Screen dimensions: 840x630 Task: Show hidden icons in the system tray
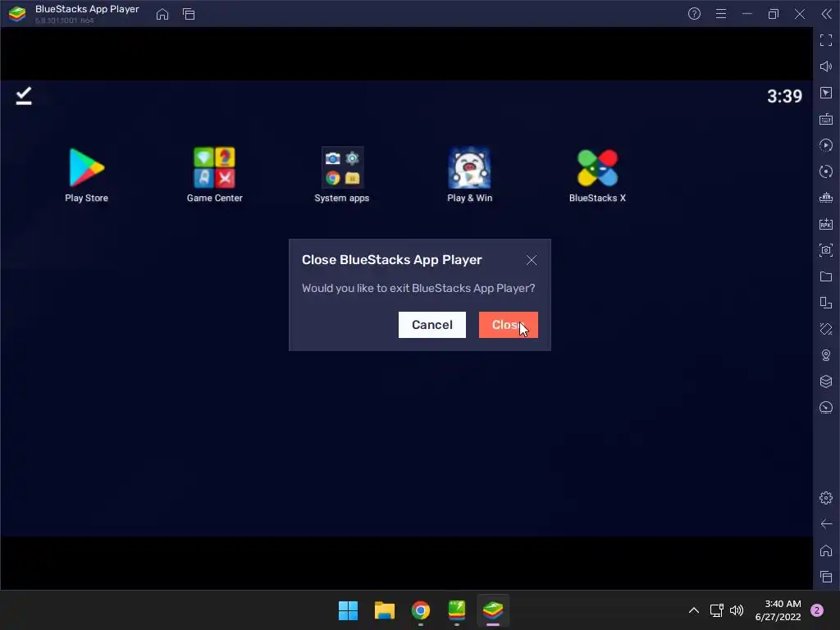694,610
